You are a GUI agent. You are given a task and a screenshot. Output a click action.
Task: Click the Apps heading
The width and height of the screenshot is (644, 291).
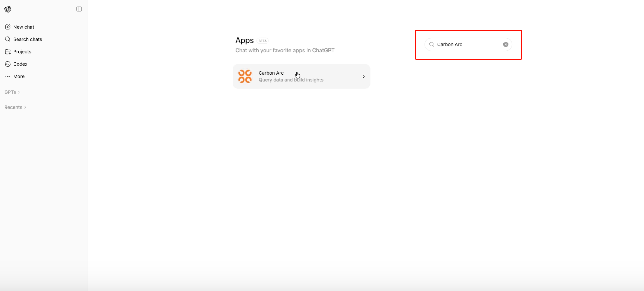[244, 40]
